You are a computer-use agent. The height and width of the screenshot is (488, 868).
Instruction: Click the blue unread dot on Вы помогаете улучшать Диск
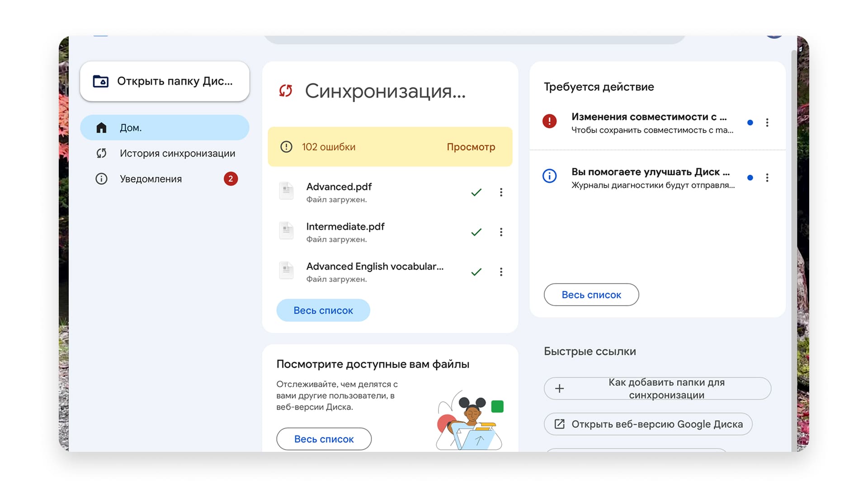[750, 178]
